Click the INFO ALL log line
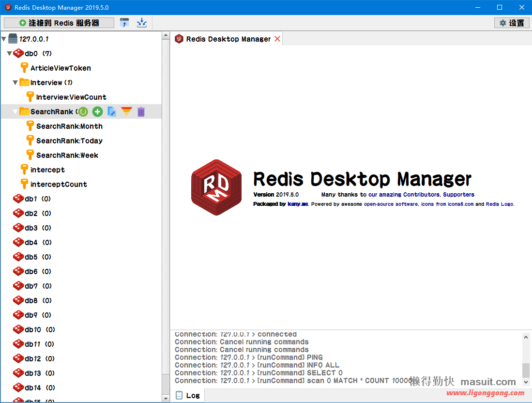 pos(257,365)
